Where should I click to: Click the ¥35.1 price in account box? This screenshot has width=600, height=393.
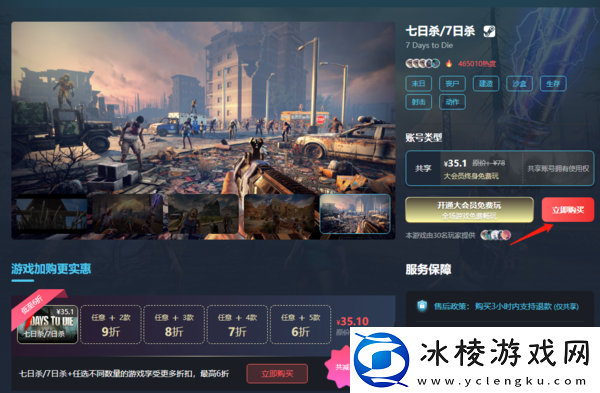click(455, 163)
